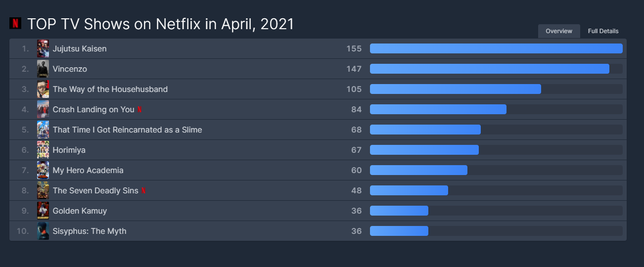Screen dimensions: 644x267
Task: Switch to the Overview tab
Action: click(x=559, y=31)
